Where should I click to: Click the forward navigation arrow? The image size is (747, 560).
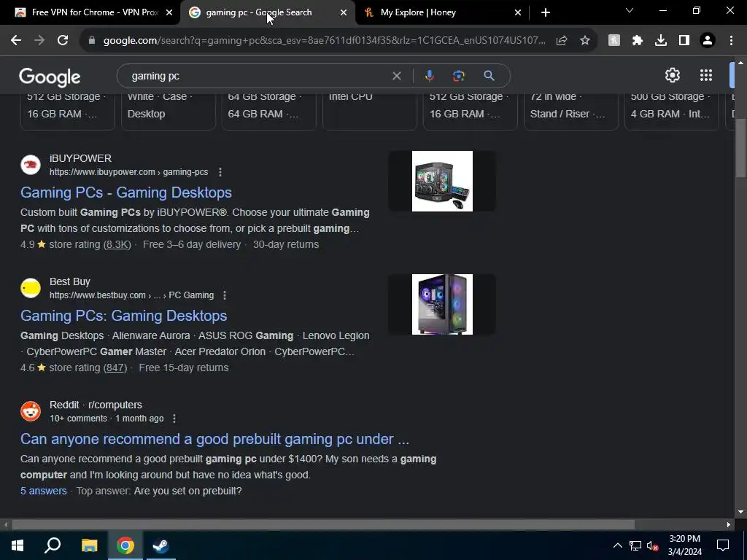39,41
